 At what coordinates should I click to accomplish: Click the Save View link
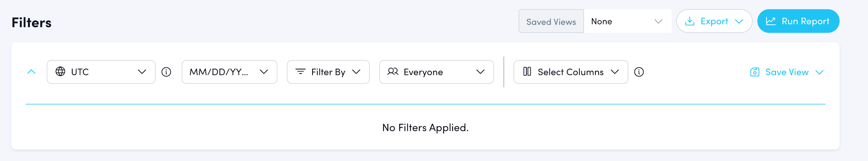click(x=787, y=72)
